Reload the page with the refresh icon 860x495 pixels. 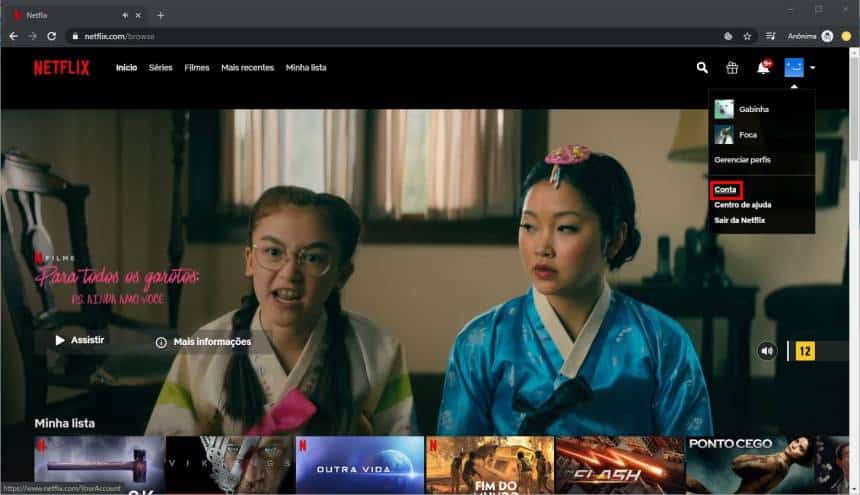tap(52, 36)
